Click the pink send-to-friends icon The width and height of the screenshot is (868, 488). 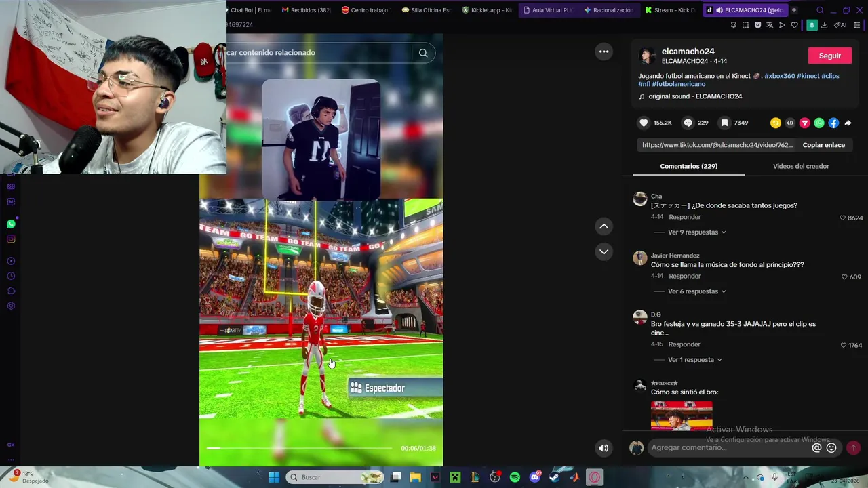(804, 123)
